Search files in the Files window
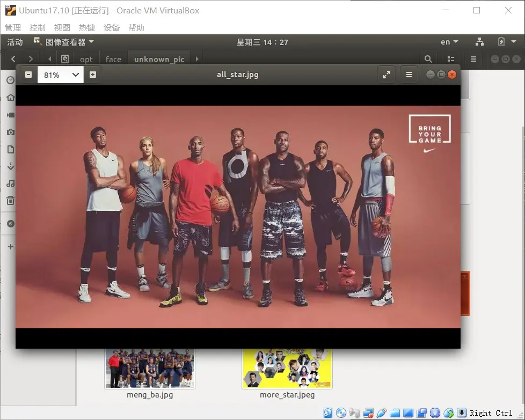 428,59
